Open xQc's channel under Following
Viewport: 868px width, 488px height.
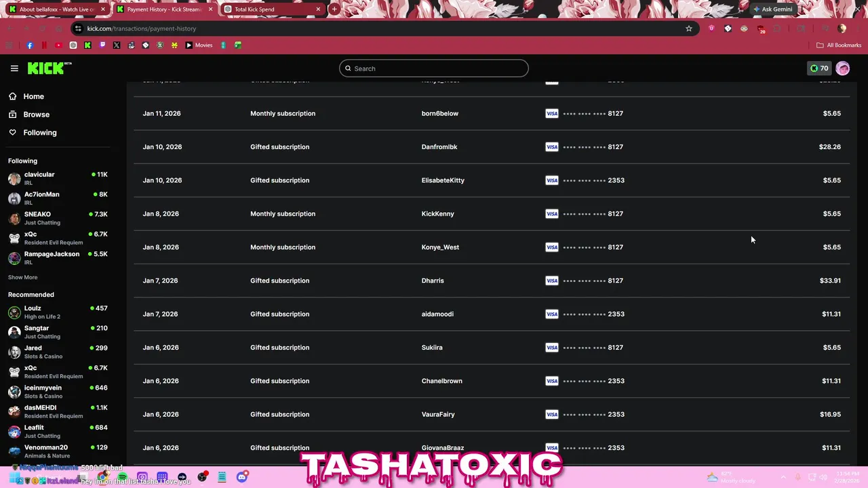(x=58, y=238)
